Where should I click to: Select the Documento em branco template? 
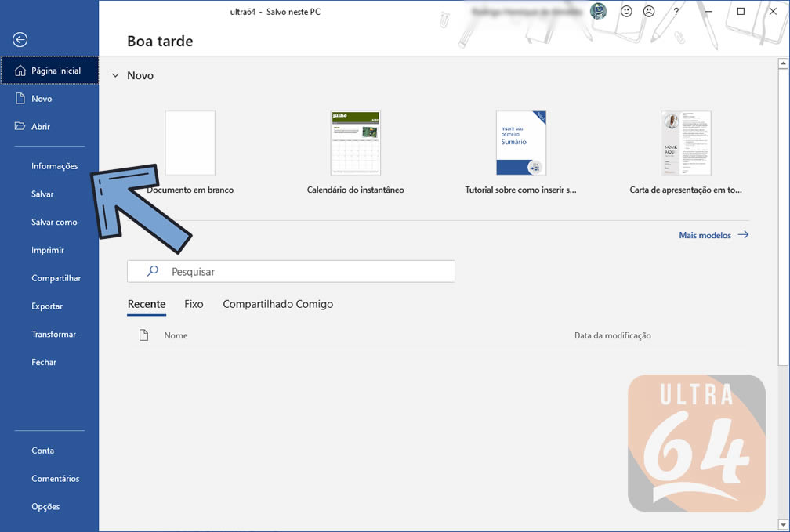pyautogui.click(x=190, y=143)
